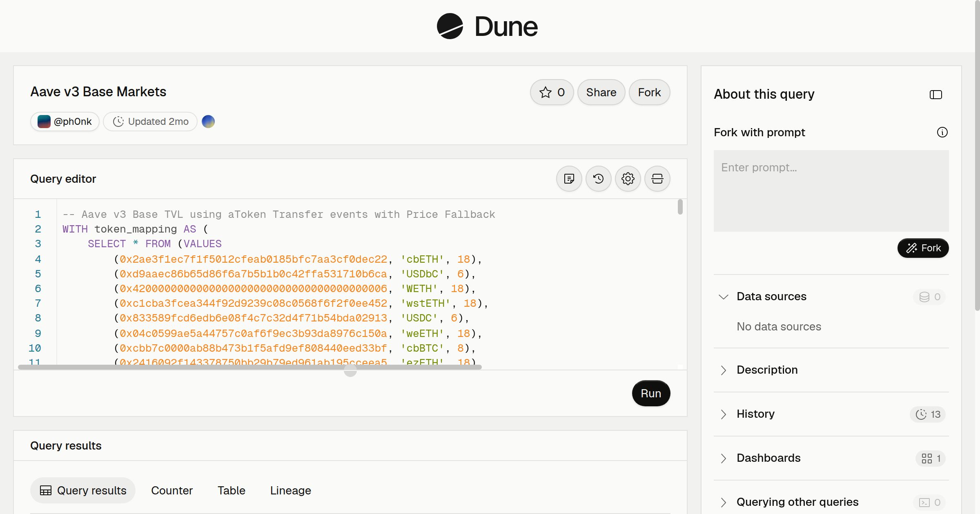Switch to the Counter tab
980x514 pixels.
click(x=172, y=490)
